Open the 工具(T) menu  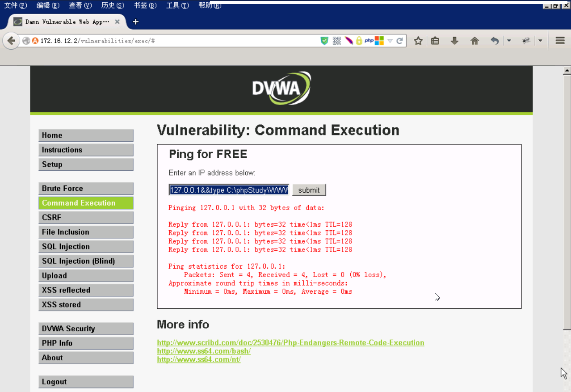[177, 5]
